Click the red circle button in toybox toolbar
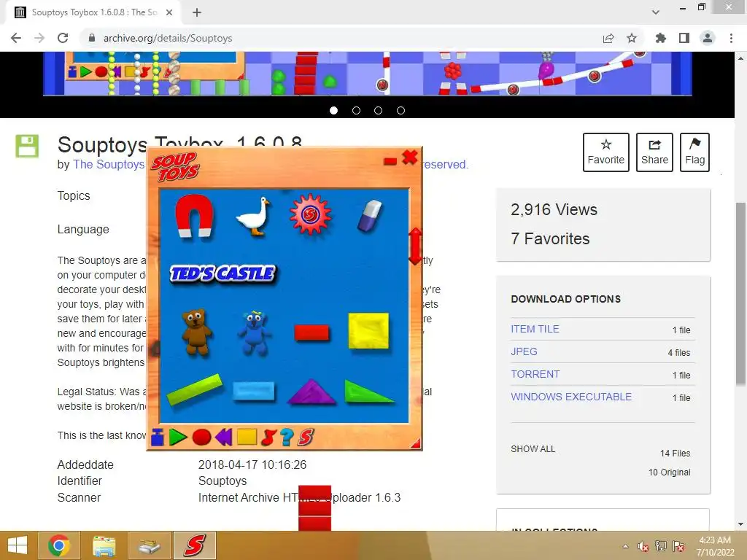The width and height of the screenshot is (747, 560). [x=201, y=437]
